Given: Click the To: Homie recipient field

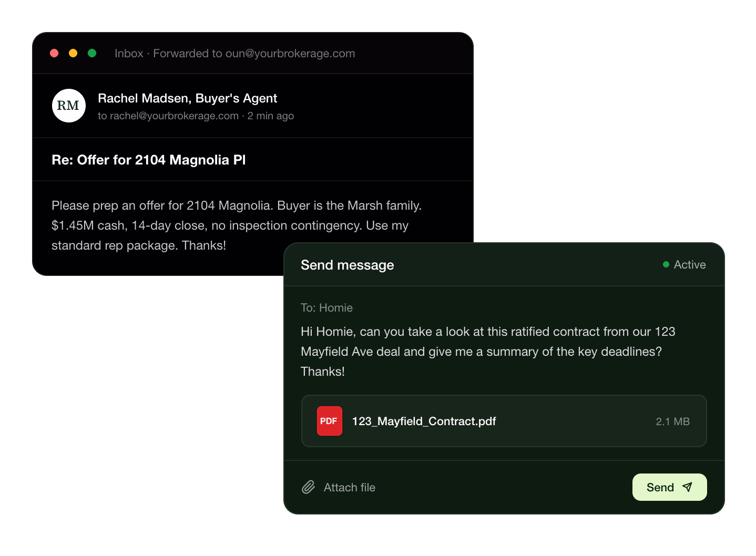Looking at the screenshot, I should point(326,307).
